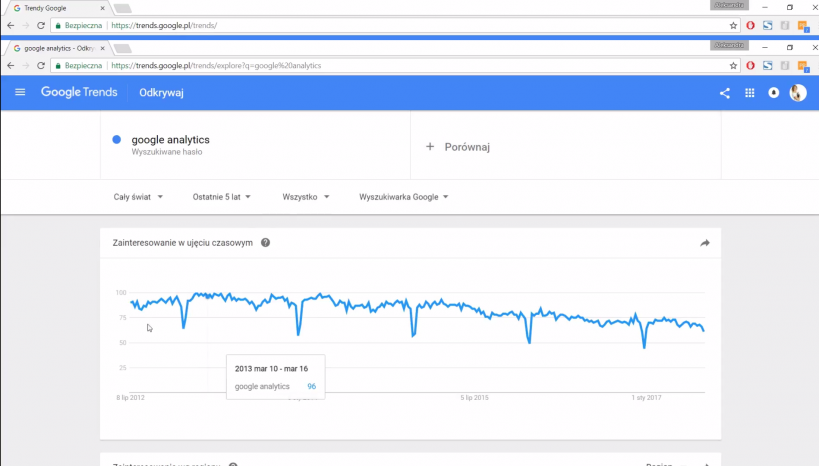Screen dimensions: 819x466
Task: Click the blue S extension icon in front window
Action: (767, 65)
